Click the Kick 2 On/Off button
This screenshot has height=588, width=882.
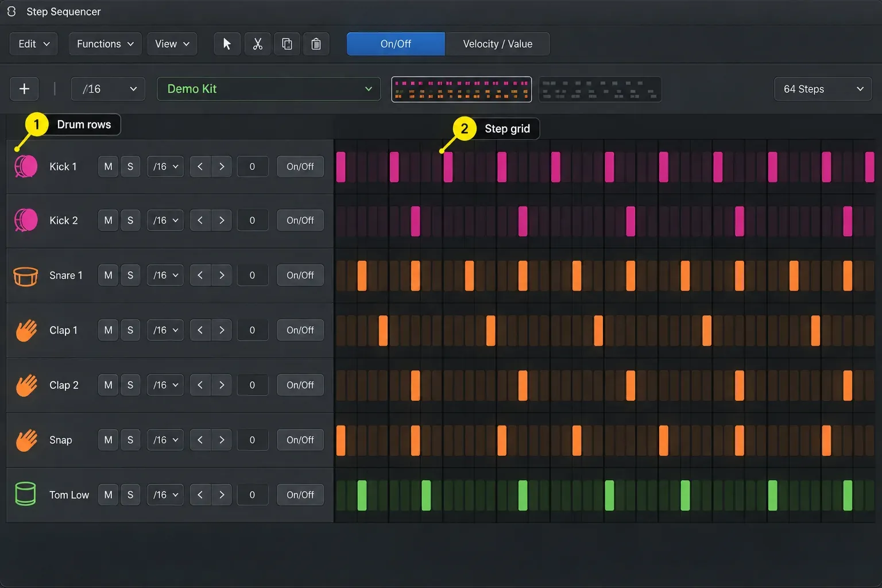coord(300,220)
